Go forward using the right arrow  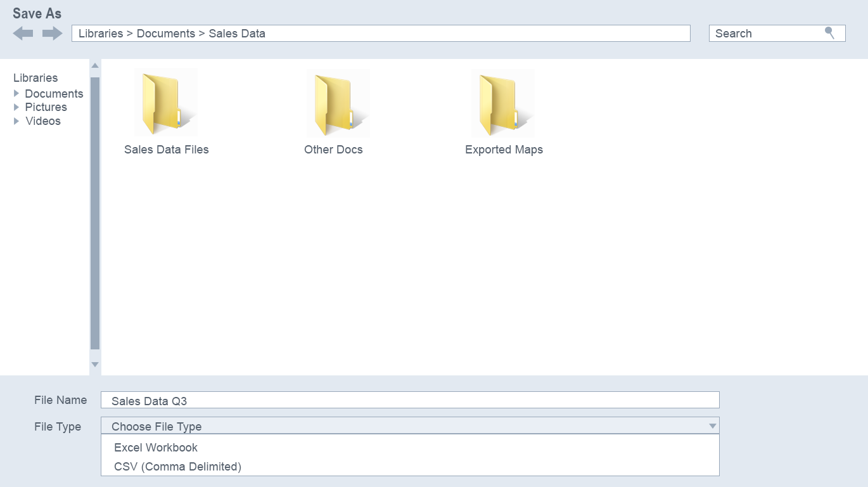pos(53,34)
